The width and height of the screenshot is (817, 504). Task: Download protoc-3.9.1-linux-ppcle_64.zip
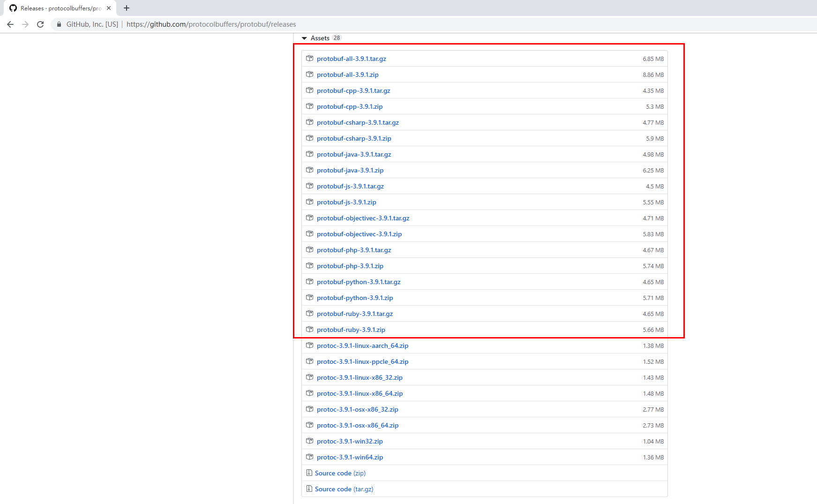tap(362, 361)
